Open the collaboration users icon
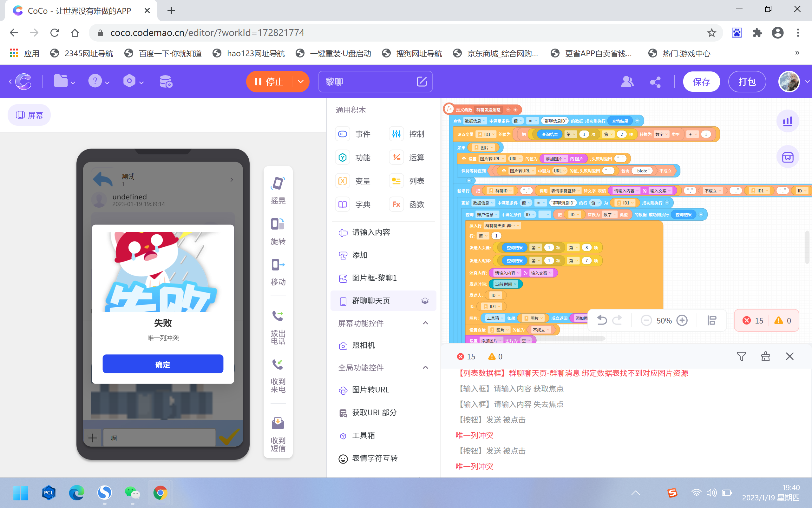 pyautogui.click(x=627, y=82)
